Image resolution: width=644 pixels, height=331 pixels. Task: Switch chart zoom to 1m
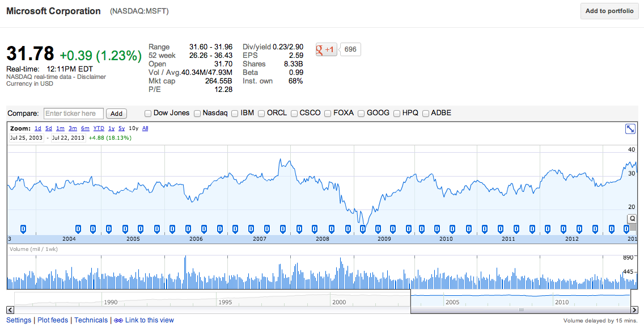[60, 128]
